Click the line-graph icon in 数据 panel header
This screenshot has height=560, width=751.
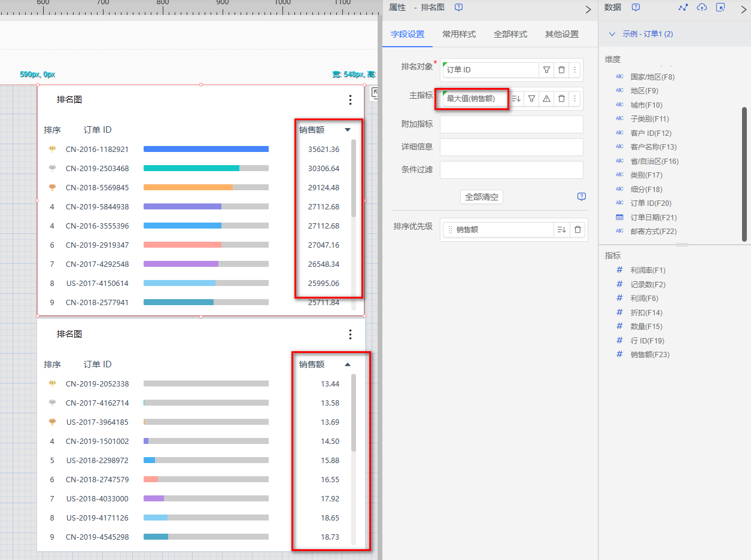click(683, 7)
